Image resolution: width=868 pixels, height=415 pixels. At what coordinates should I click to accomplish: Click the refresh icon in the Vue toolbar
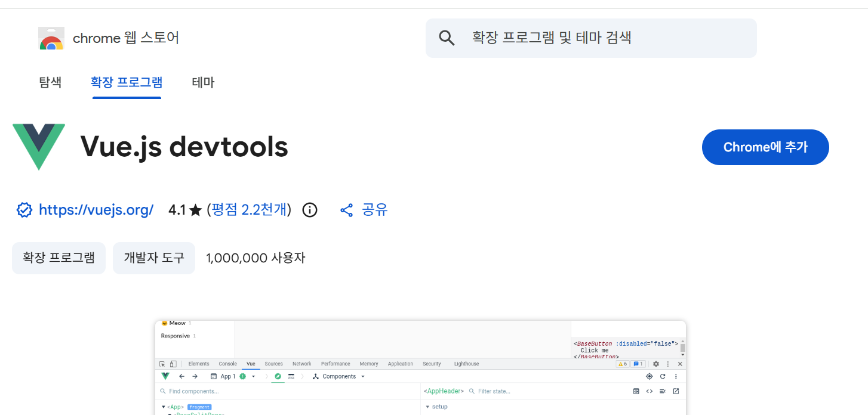click(x=663, y=376)
